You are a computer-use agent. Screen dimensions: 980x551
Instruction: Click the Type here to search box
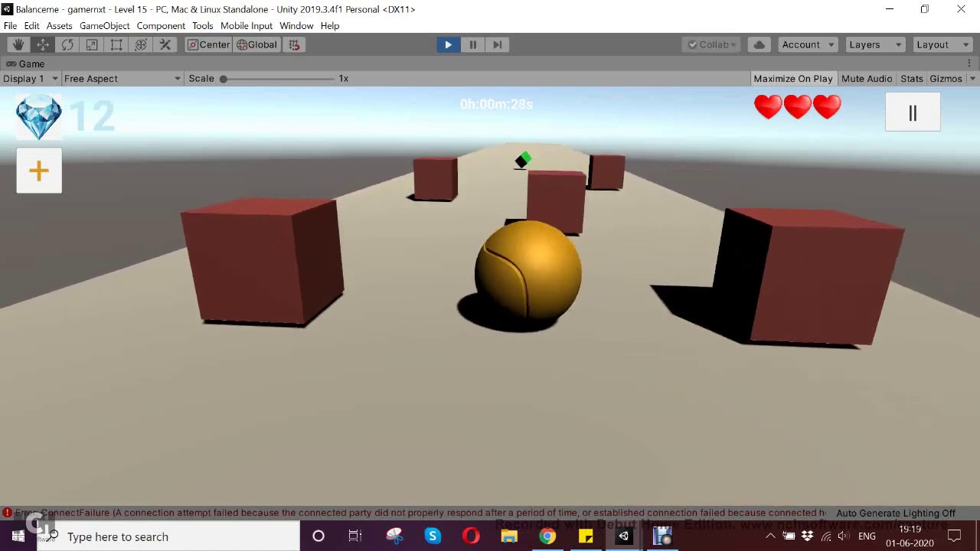click(168, 536)
